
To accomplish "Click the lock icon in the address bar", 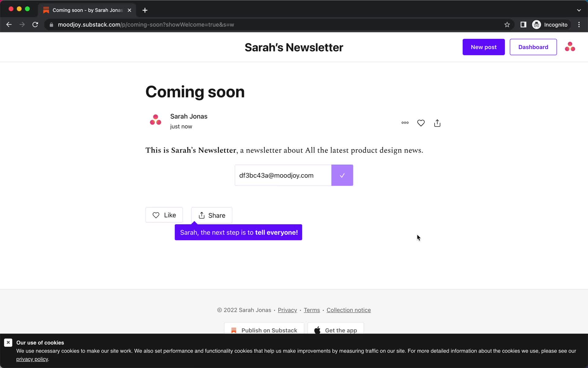I will (51, 25).
